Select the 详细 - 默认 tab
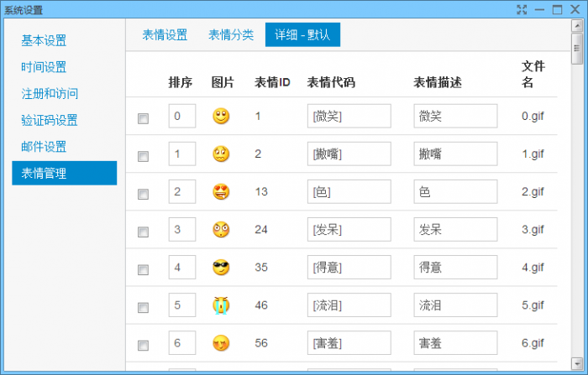 coord(302,35)
